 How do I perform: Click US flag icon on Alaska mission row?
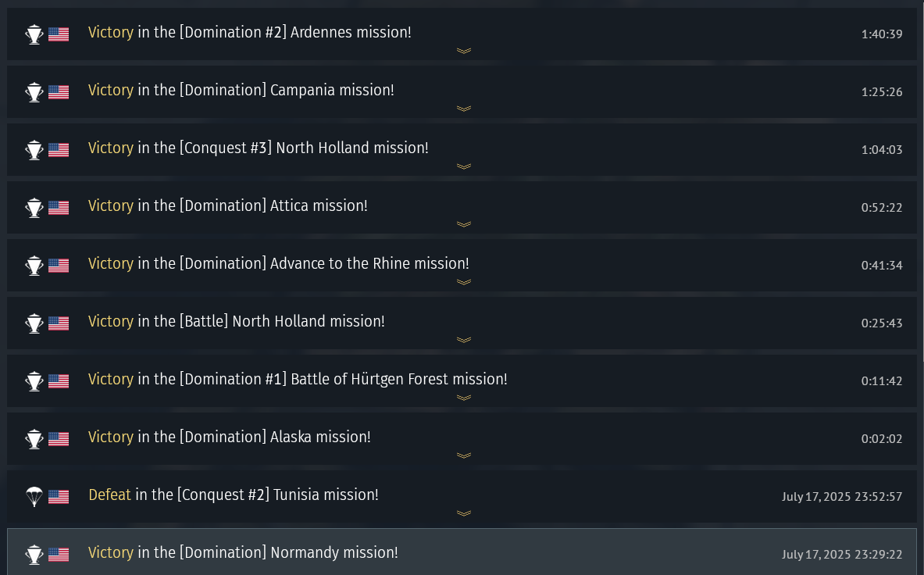point(59,439)
